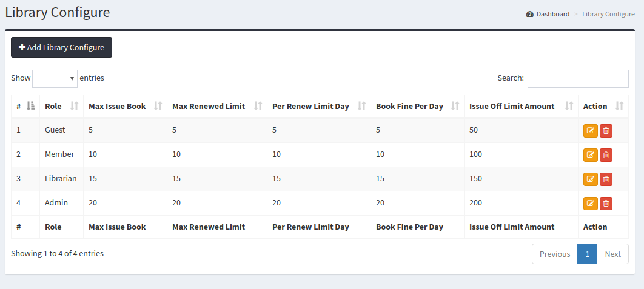Open the Show entries dropdown
This screenshot has height=289, width=644.
tap(55, 78)
